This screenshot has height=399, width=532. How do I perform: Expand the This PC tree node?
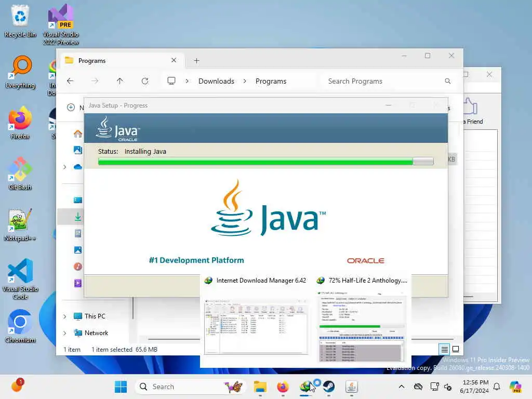click(65, 316)
